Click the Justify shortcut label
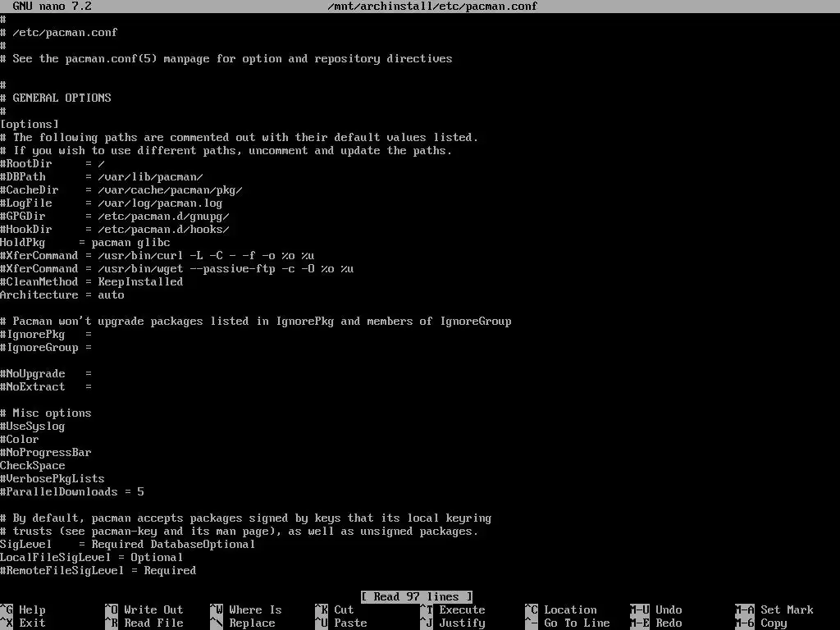The height and width of the screenshot is (630, 840). tap(453, 623)
